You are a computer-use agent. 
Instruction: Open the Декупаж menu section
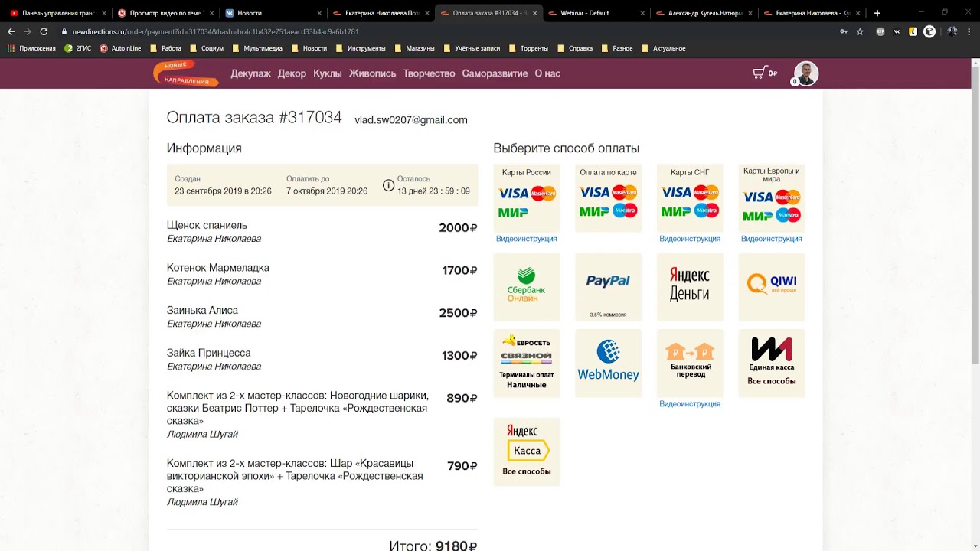click(x=251, y=73)
